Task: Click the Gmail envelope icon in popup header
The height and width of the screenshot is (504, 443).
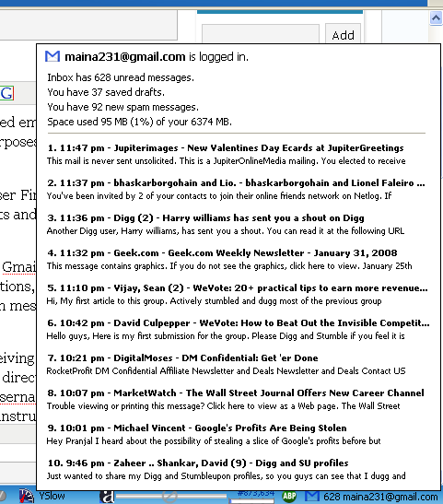Action: [52, 56]
